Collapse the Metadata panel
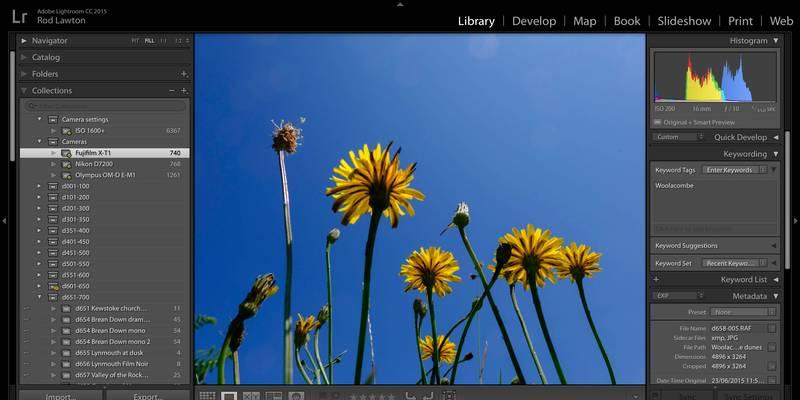The image size is (800, 400). (x=776, y=296)
